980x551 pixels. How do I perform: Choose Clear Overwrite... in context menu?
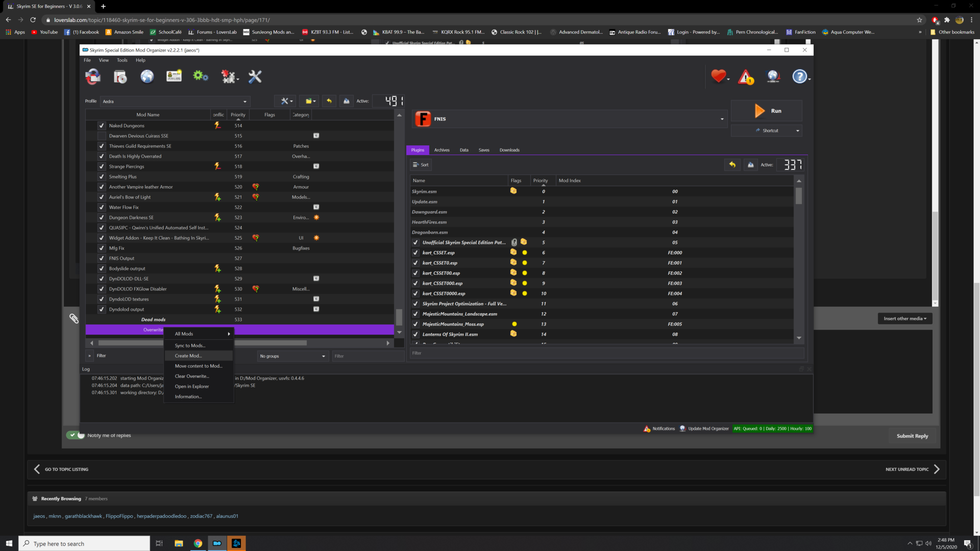point(199,376)
